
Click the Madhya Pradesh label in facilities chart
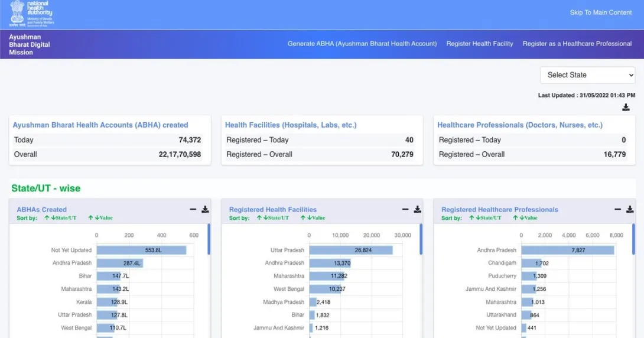point(284,302)
